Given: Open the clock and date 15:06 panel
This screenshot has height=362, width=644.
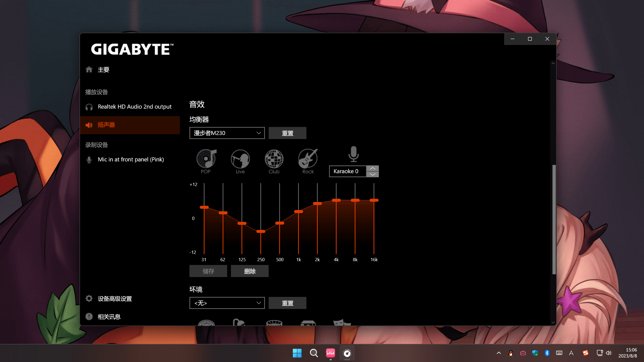Looking at the screenshot, I should click(628, 353).
